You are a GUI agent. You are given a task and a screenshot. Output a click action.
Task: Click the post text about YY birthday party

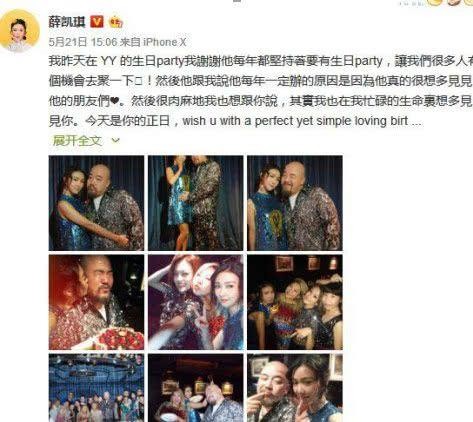[x=261, y=91]
